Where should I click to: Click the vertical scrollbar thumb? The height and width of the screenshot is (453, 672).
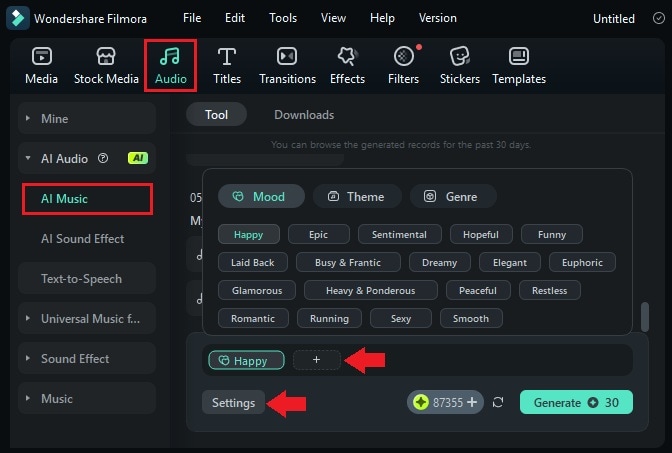645,317
